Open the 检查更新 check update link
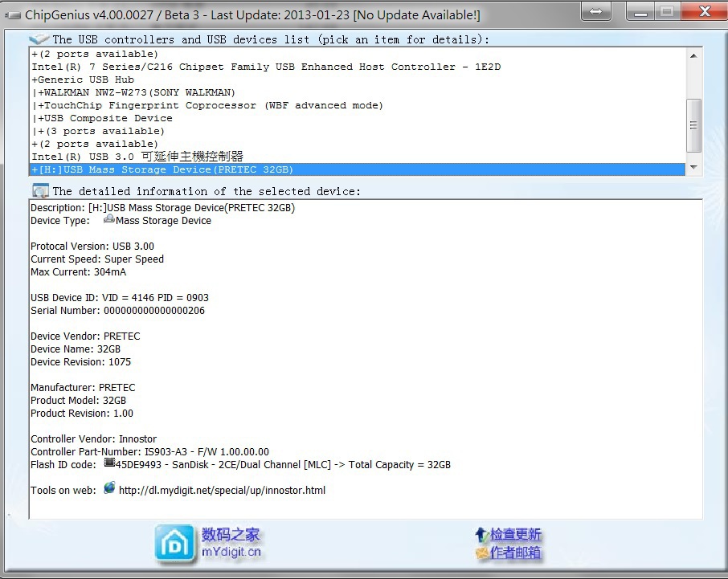The width and height of the screenshot is (728, 579). tap(515, 535)
